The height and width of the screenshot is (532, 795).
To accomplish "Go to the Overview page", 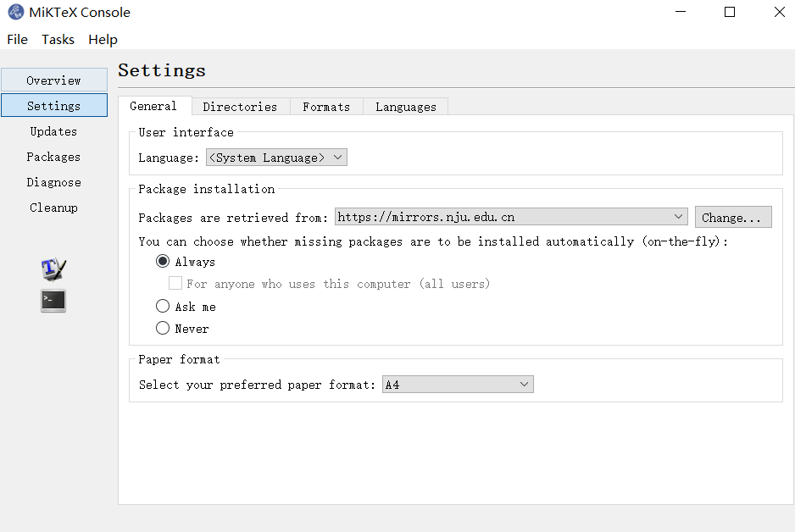I will (x=53, y=80).
